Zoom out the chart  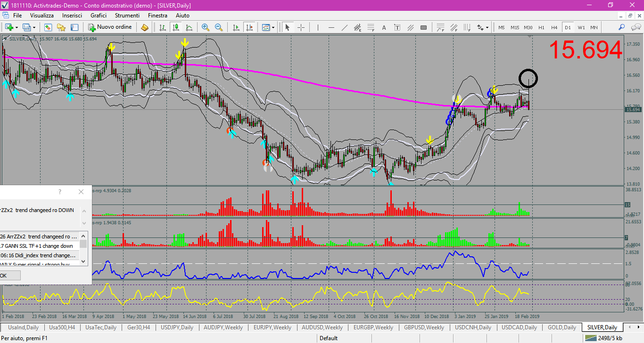click(219, 27)
